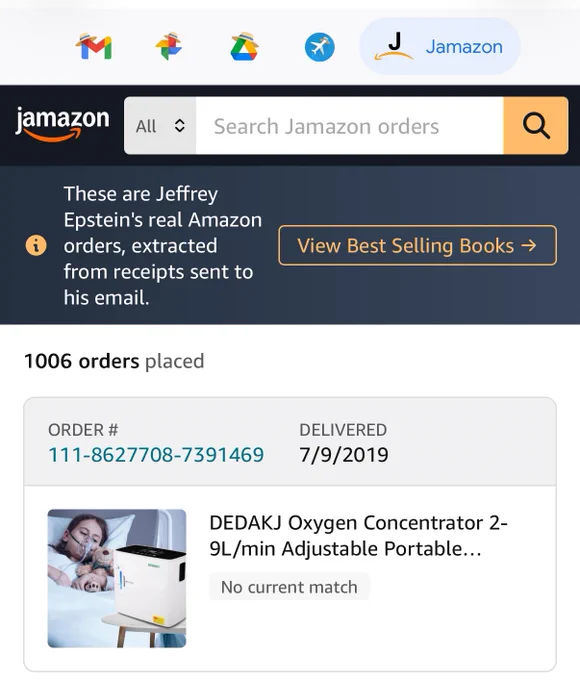
Task: Open order number 111-8627708-7391469
Action: click(156, 455)
